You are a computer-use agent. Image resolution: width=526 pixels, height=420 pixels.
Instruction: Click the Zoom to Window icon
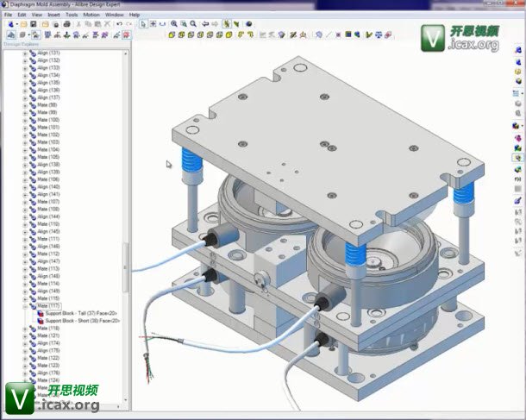[184, 24]
